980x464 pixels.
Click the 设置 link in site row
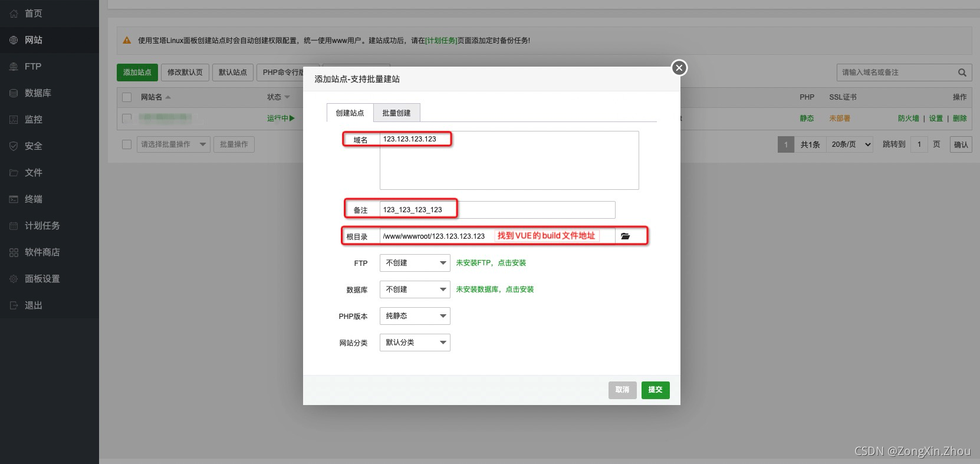(936, 119)
